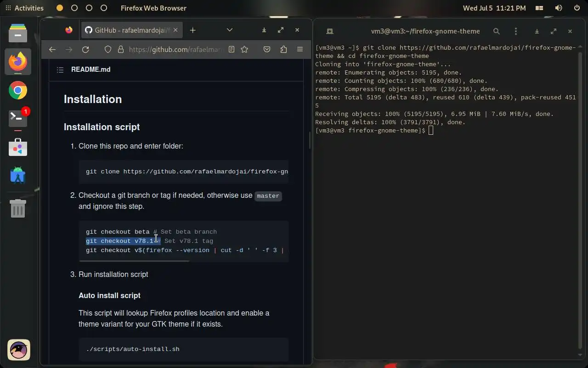
Task: Go back with the left arrow button
Action: pyautogui.click(x=52, y=49)
